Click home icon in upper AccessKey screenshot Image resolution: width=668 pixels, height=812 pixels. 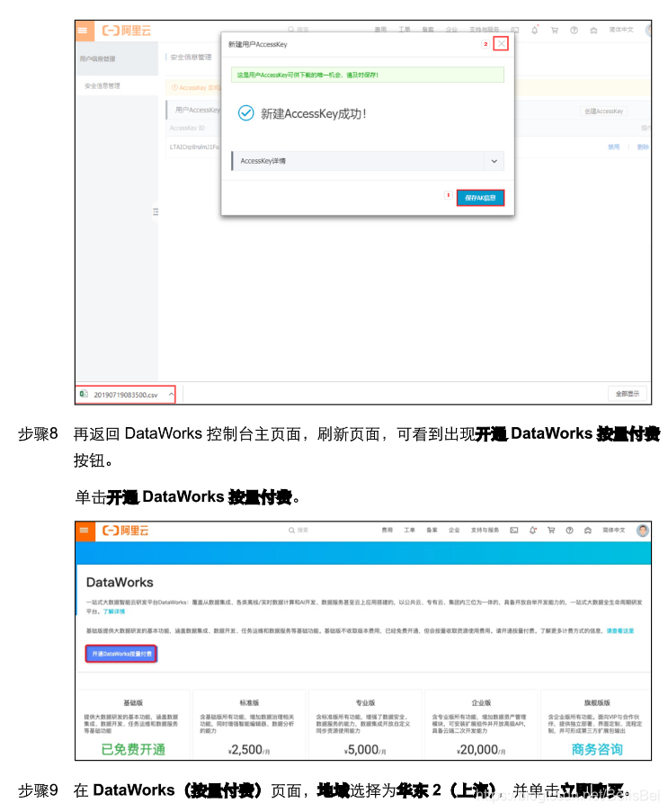[x=593, y=30]
